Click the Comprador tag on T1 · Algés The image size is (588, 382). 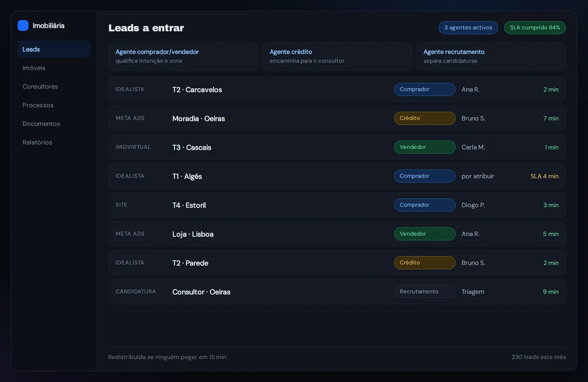(x=425, y=176)
